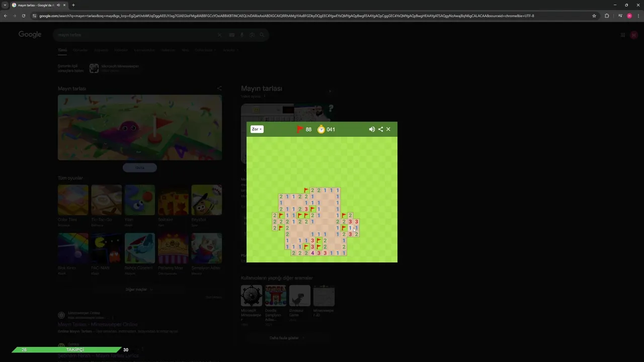Start voice search with microphone
The height and width of the screenshot is (362, 644).
(x=242, y=35)
